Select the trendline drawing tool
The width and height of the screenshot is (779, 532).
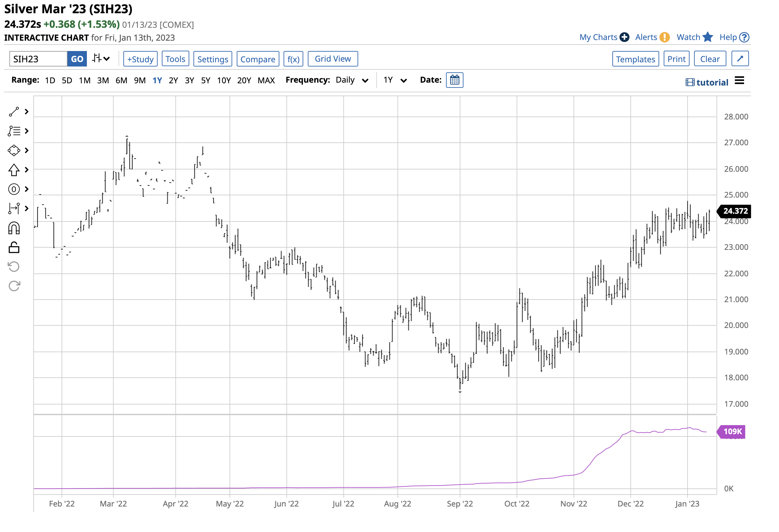pyautogui.click(x=14, y=112)
